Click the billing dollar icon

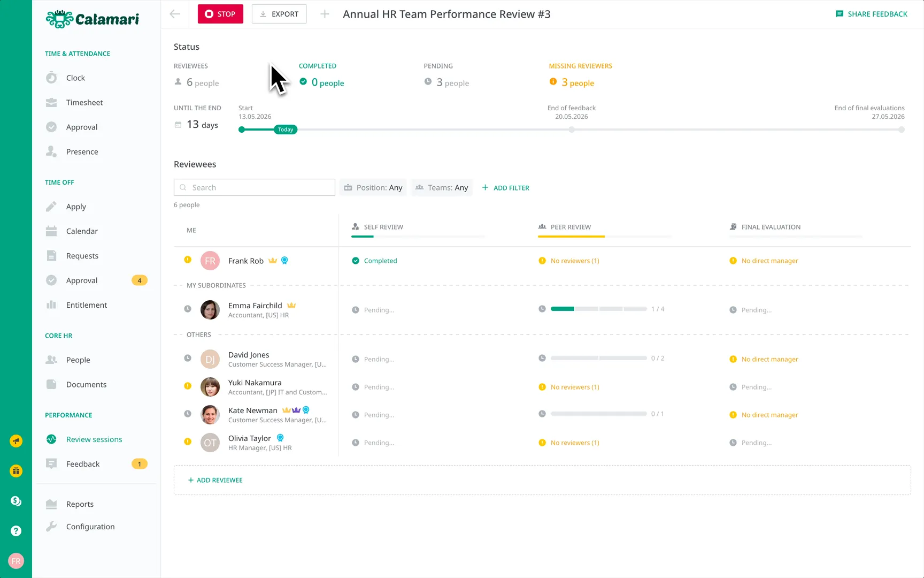[x=16, y=501]
